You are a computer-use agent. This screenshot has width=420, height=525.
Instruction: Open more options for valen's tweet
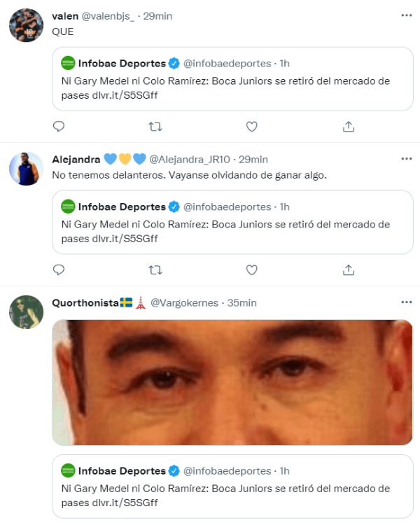coord(406,15)
